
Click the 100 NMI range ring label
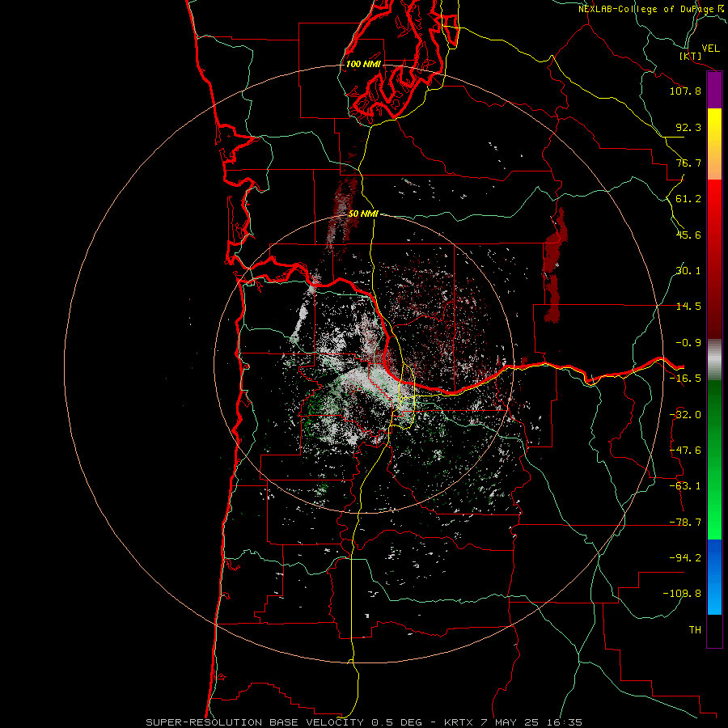point(363,64)
